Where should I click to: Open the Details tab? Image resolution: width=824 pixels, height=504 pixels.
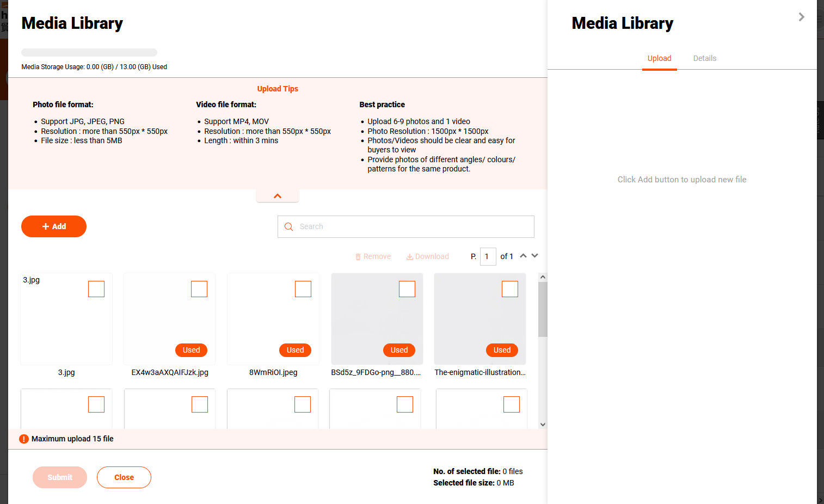pos(704,58)
